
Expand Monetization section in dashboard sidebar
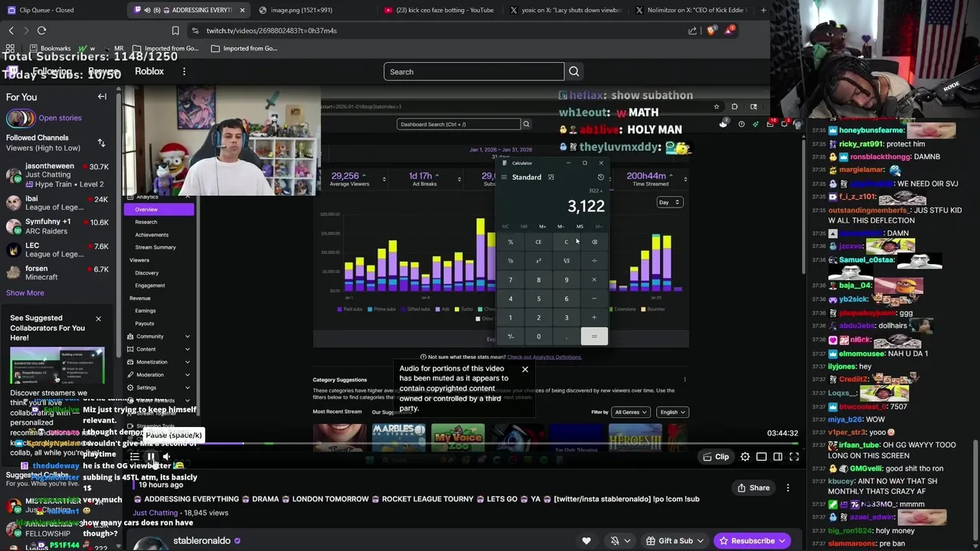tap(158, 362)
